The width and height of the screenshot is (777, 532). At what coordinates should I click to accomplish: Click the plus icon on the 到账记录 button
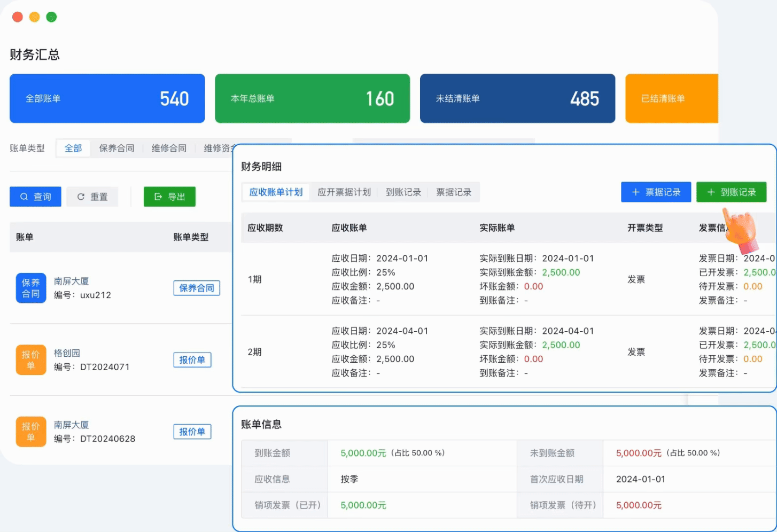pos(710,192)
